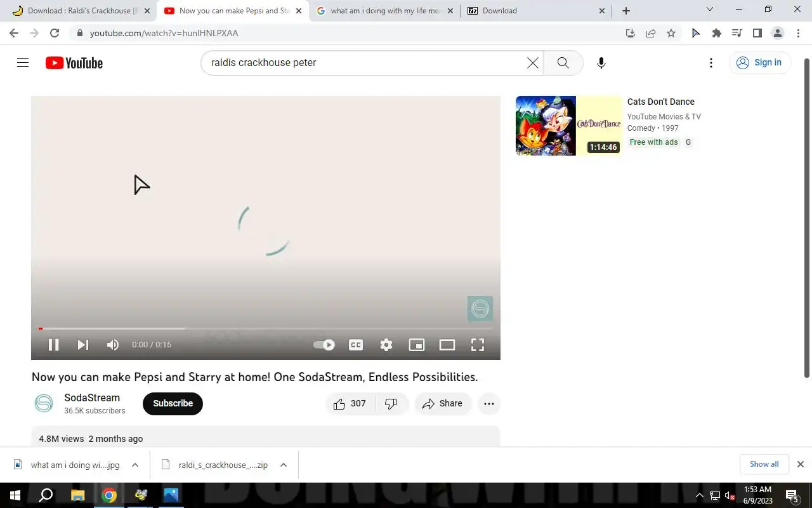Subscribe to SodaStream
This screenshot has width=812, height=508.
tap(173, 403)
